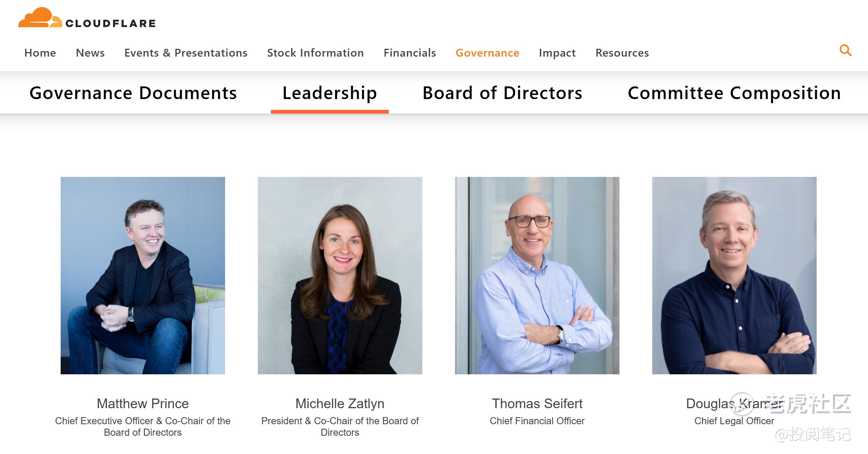The width and height of the screenshot is (868, 454).
Task: Click Matthew Prince's portrait photo
Action: pyautogui.click(x=143, y=275)
